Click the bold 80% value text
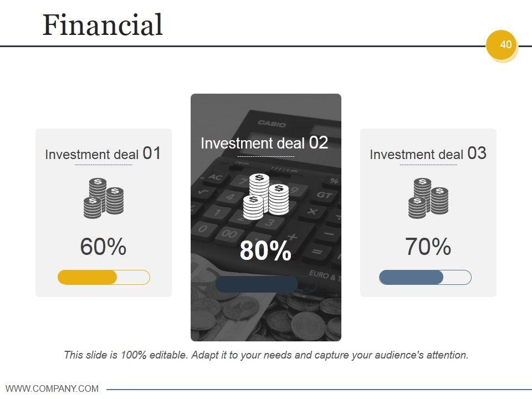This screenshot has height=399, width=532. point(265,251)
